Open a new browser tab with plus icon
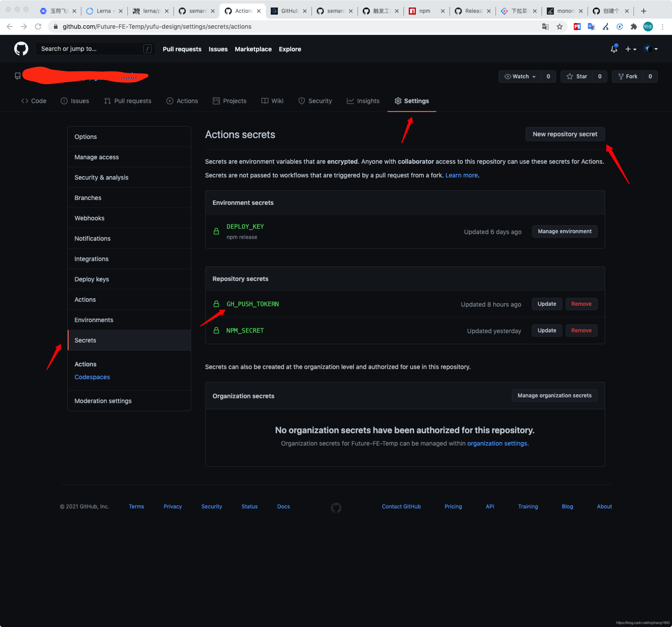The height and width of the screenshot is (627, 672). point(643,11)
